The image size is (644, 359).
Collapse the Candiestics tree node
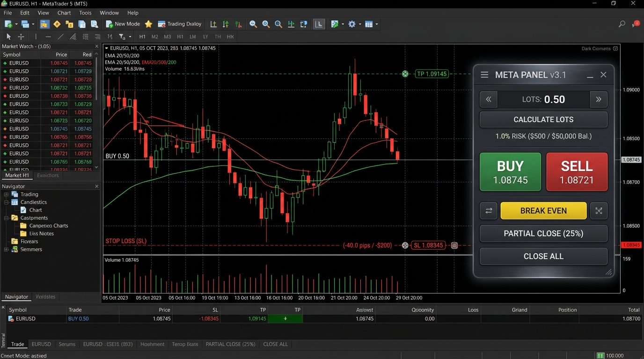(6, 202)
